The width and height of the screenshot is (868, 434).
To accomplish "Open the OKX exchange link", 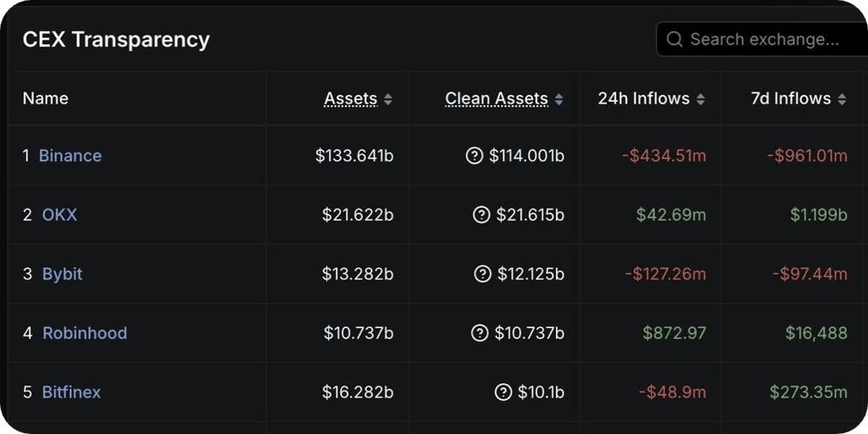I will coord(60,214).
